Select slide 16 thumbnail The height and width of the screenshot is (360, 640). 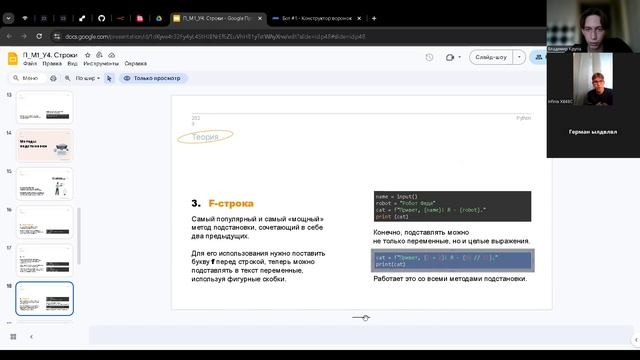[x=44, y=222]
